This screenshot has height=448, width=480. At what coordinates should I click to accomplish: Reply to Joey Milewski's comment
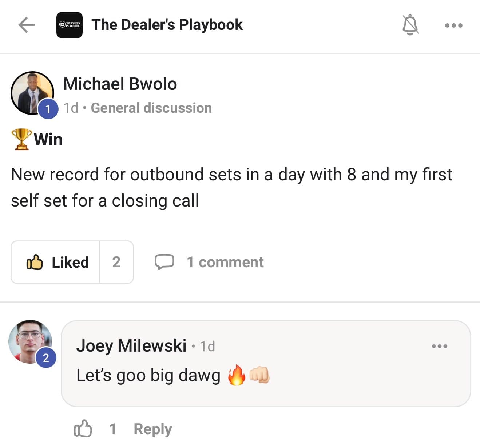tap(152, 429)
